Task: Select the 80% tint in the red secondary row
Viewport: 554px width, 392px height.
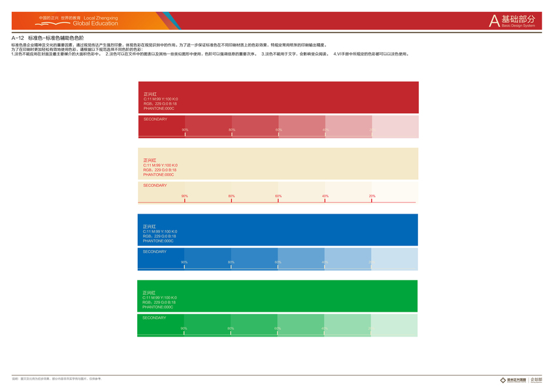Action: pos(255,127)
